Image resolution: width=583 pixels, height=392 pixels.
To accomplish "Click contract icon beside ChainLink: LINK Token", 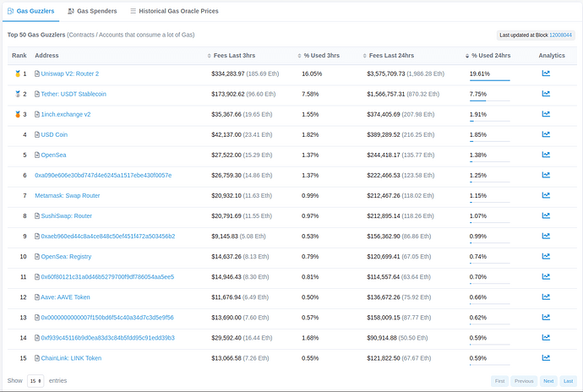I will [x=37, y=358].
